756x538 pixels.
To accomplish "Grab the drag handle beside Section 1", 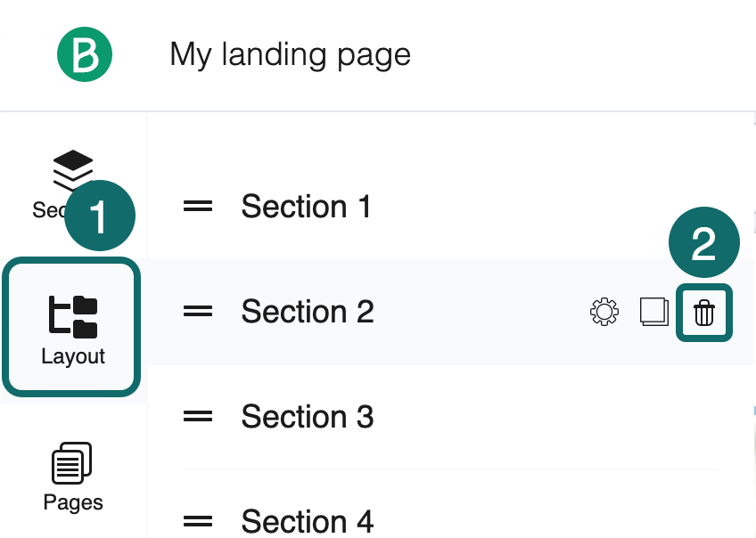I will (198, 207).
